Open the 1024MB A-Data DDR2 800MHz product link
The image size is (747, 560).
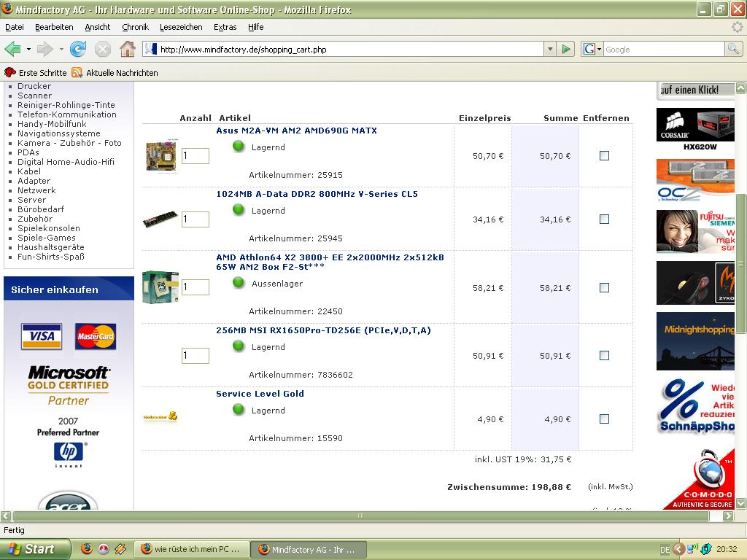[317, 194]
